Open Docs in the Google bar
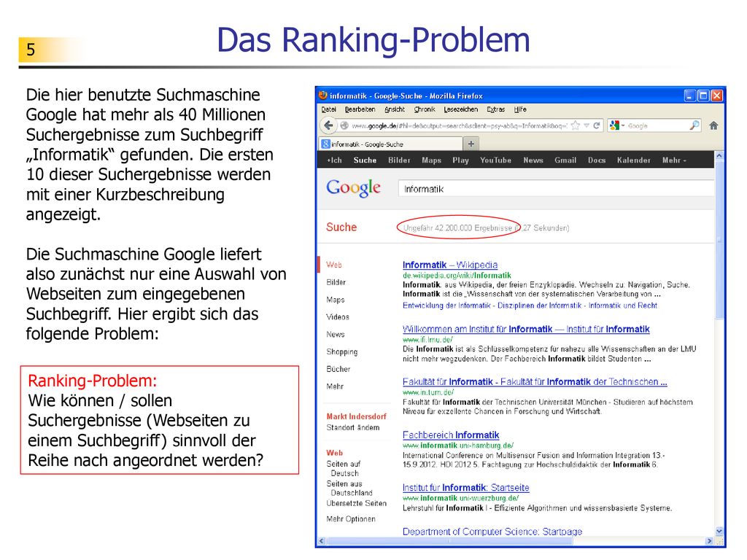747x560 pixels. coord(597,160)
